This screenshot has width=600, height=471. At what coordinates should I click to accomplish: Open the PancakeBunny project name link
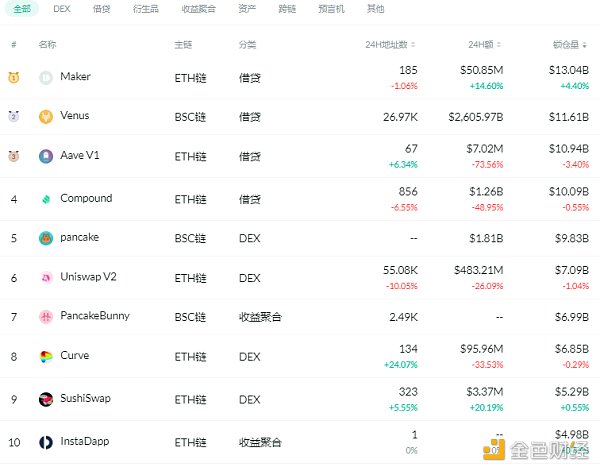(95, 316)
